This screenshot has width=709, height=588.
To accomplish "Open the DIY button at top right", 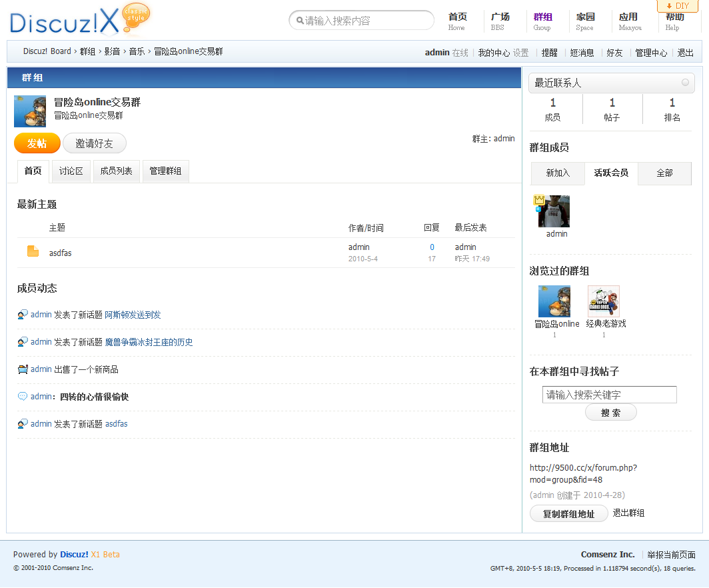I will click(678, 6).
